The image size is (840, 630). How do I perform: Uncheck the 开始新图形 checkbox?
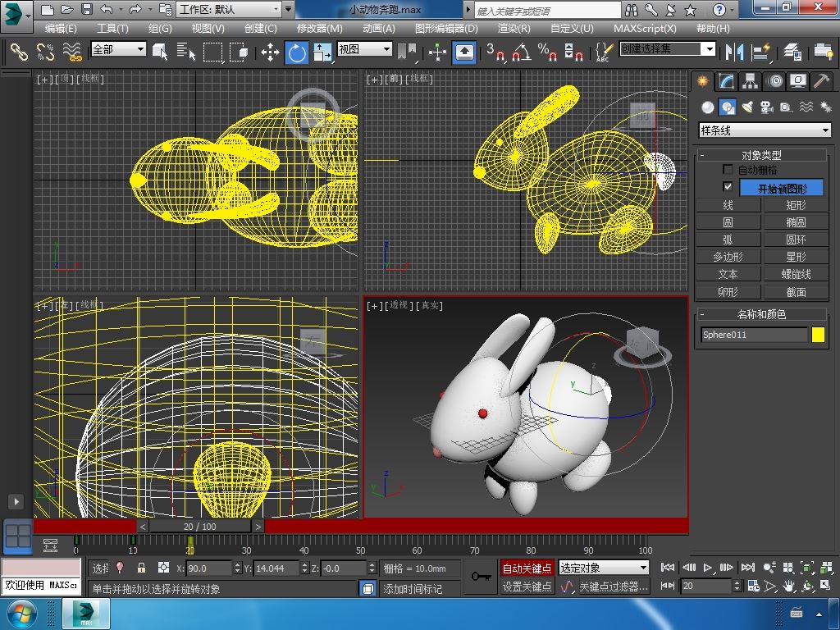728,187
